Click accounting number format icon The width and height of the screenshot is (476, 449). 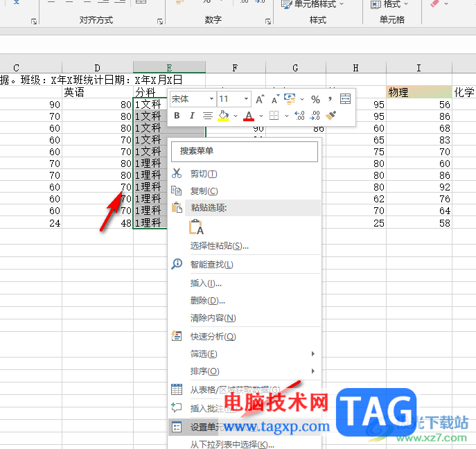pyautogui.click(x=290, y=99)
